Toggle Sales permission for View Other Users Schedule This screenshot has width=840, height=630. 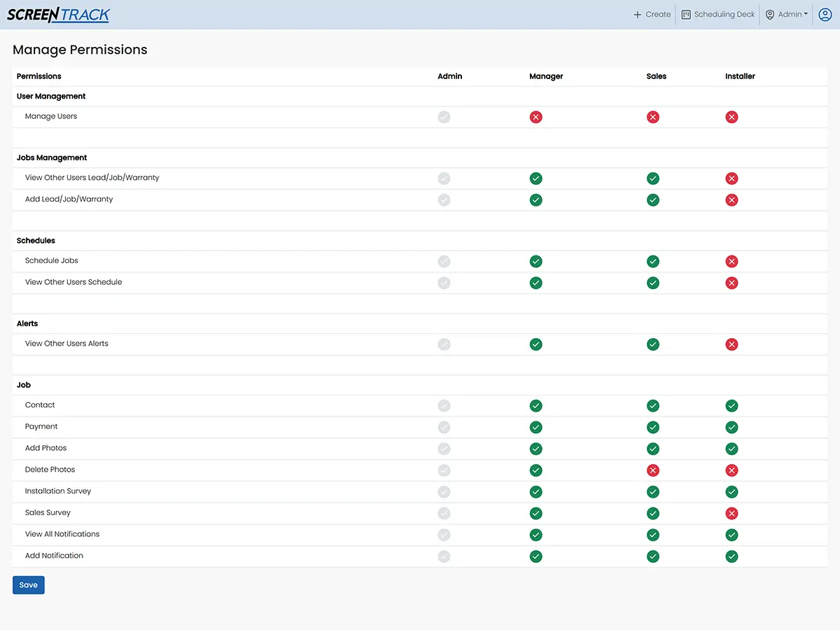[653, 283]
